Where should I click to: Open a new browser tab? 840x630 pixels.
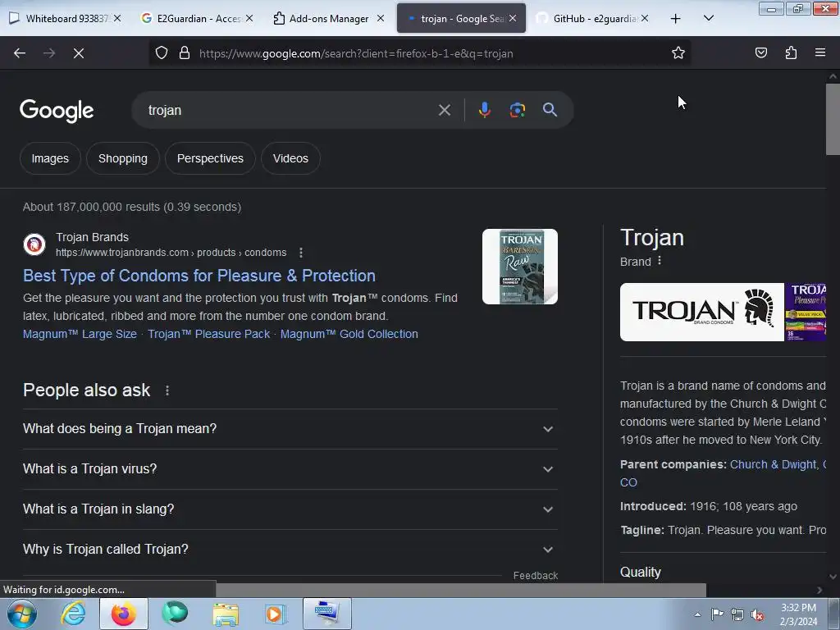[676, 19]
